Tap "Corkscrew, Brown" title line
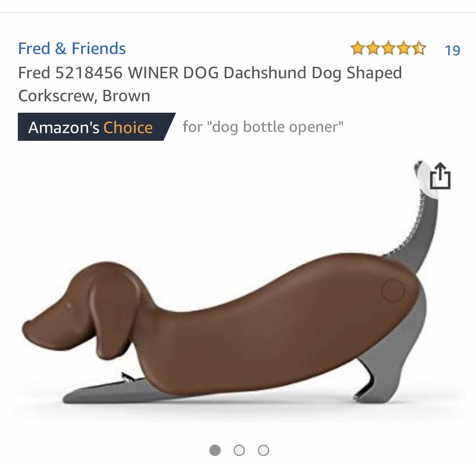The height and width of the screenshot is (462, 476). pos(84,96)
